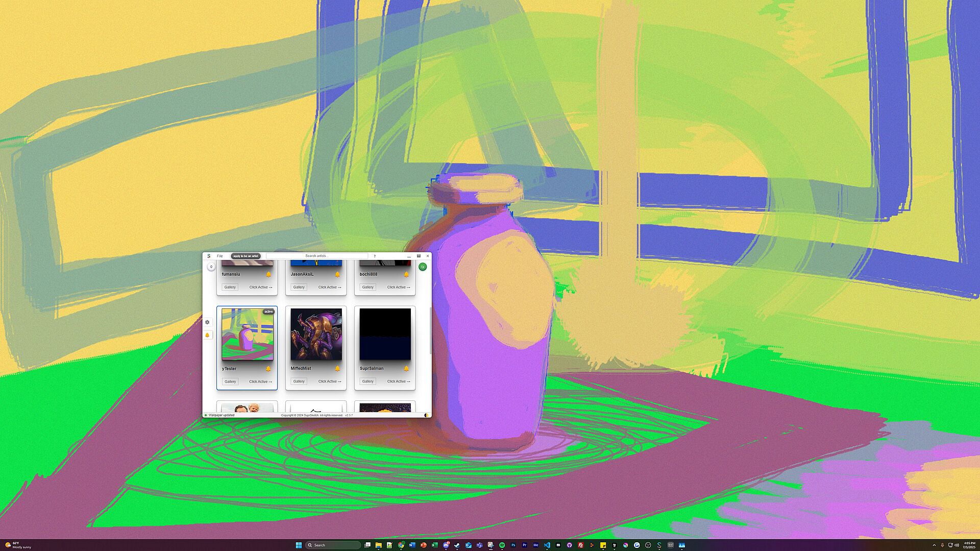Open SuprSketch S icon in taskbar
The height and width of the screenshot is (551, 980).
coord(659,545)
